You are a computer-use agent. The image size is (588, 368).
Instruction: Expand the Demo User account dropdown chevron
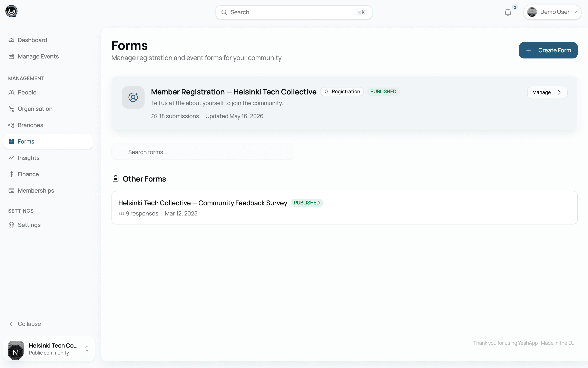click(x=575, y=12)
